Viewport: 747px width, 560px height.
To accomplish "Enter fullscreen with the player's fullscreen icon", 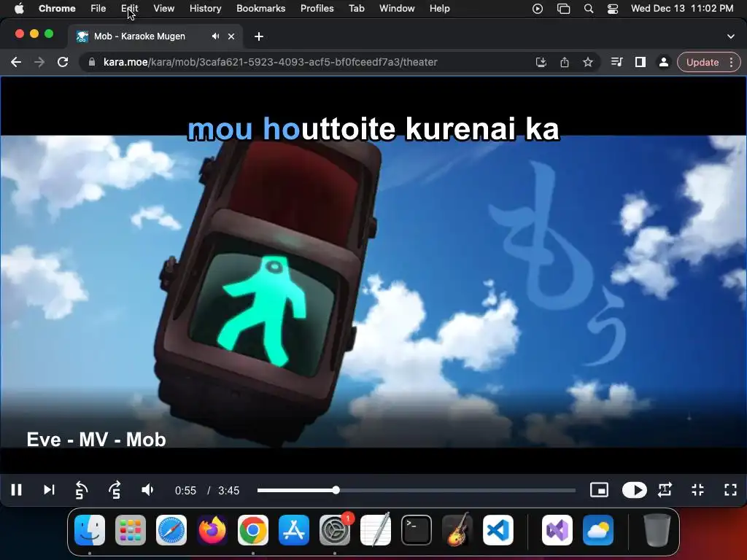I will tap(730, 490).
